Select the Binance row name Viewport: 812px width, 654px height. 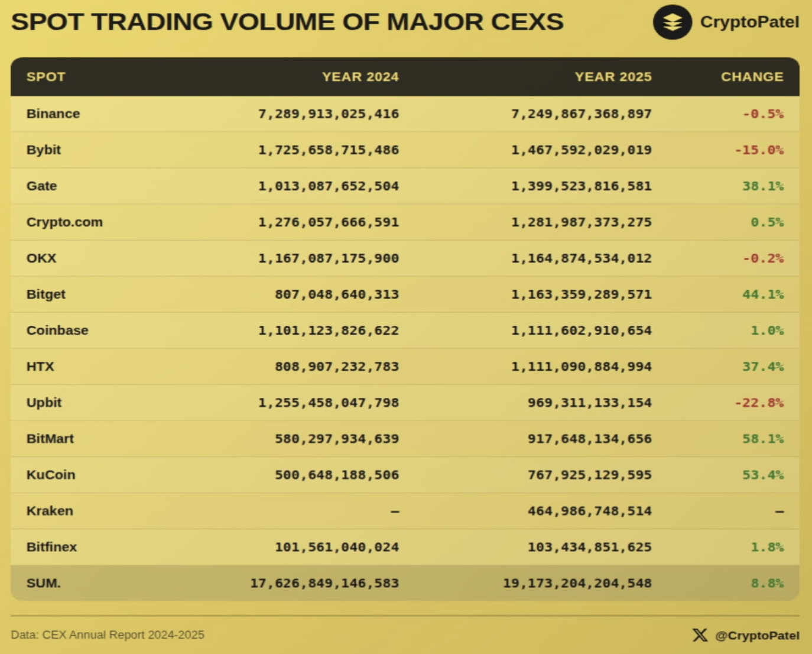point(53,114)
